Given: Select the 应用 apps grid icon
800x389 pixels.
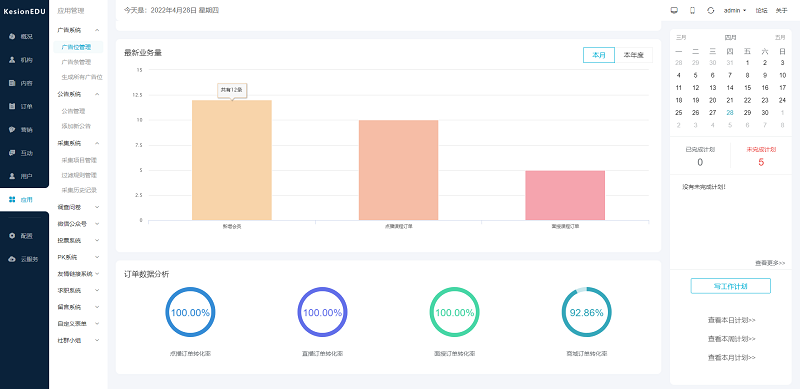Looking at the screenshot, I should [12, 200].
